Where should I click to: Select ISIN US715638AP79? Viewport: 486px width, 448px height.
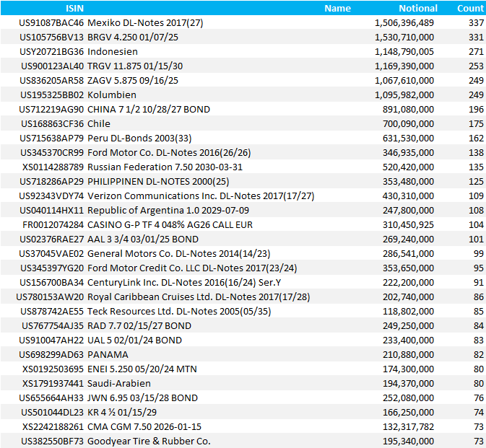51,139
